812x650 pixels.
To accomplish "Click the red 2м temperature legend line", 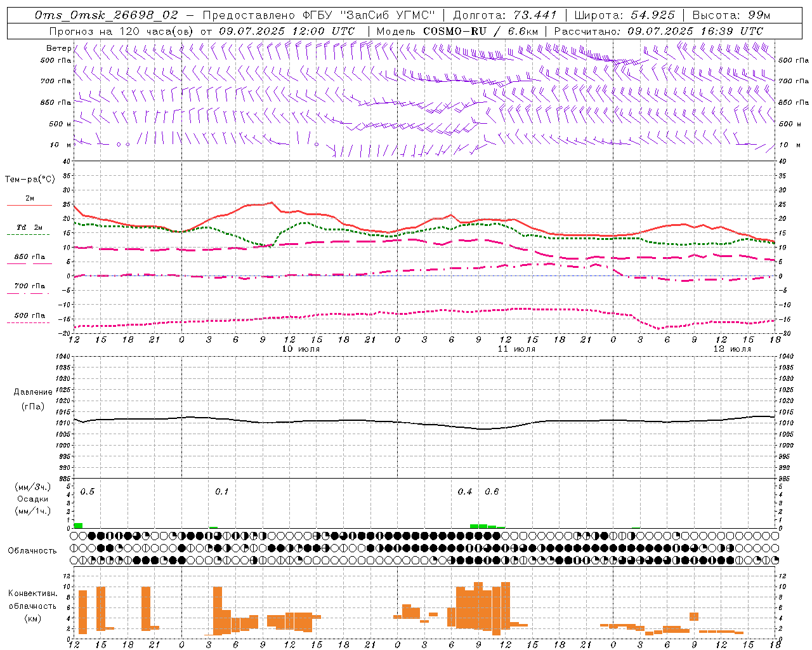I will pyautogui.click(x=29, y=206).
